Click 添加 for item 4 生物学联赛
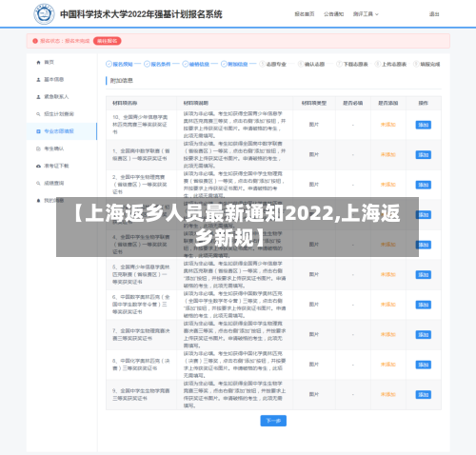 pyautogui.click(x=424, y=245)
